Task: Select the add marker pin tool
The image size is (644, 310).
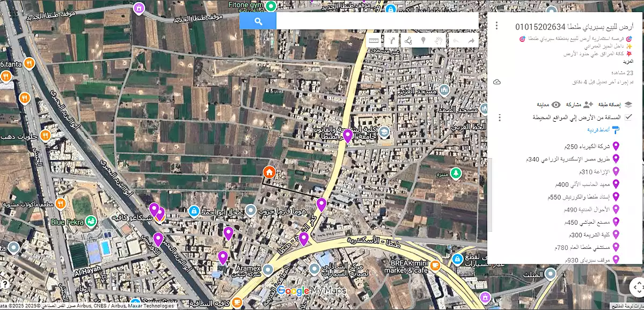Action: [423, 40]
